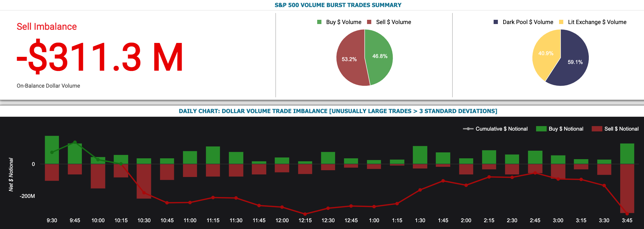
Task: Click the Net $ Notional axis title
Action: point(11,174)
